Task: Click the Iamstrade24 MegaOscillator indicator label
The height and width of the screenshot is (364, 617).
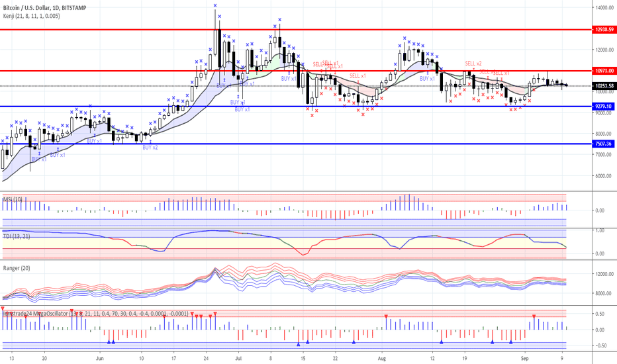Action: (95, 314)
